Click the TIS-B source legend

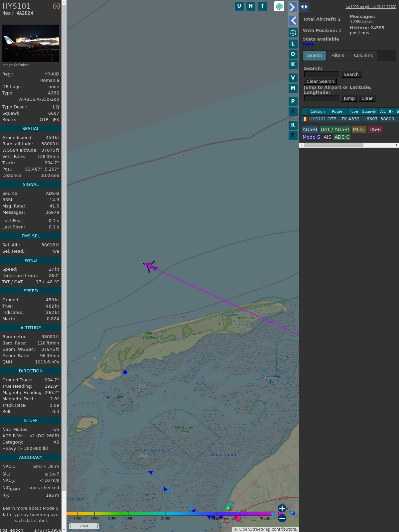point(375,130)
